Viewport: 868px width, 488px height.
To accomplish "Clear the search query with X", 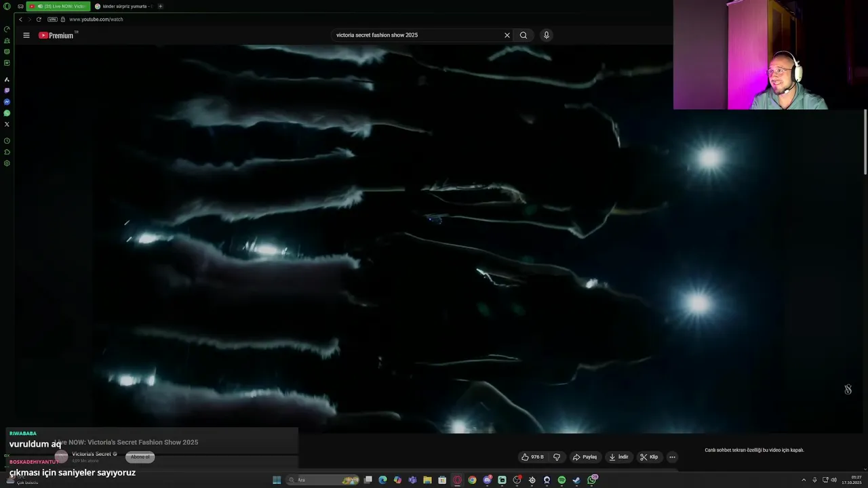I will point(507,35).
